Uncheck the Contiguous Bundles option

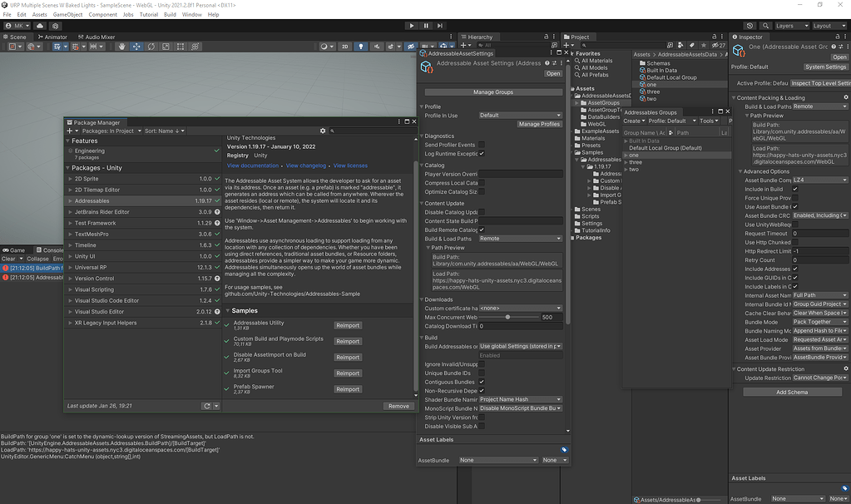click(x=481, y=381)
